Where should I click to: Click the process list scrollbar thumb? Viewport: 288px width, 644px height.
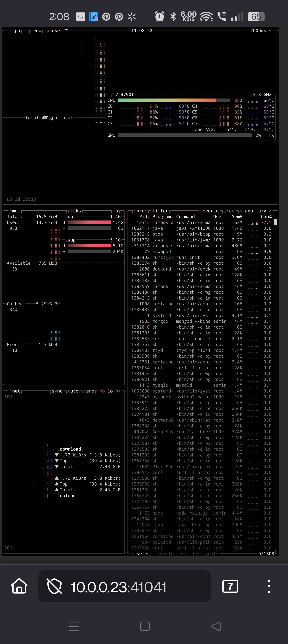275,222
